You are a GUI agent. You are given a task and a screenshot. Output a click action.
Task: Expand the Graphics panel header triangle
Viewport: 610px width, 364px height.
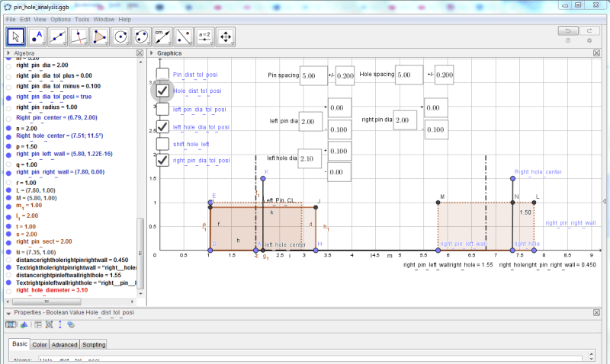152,53
